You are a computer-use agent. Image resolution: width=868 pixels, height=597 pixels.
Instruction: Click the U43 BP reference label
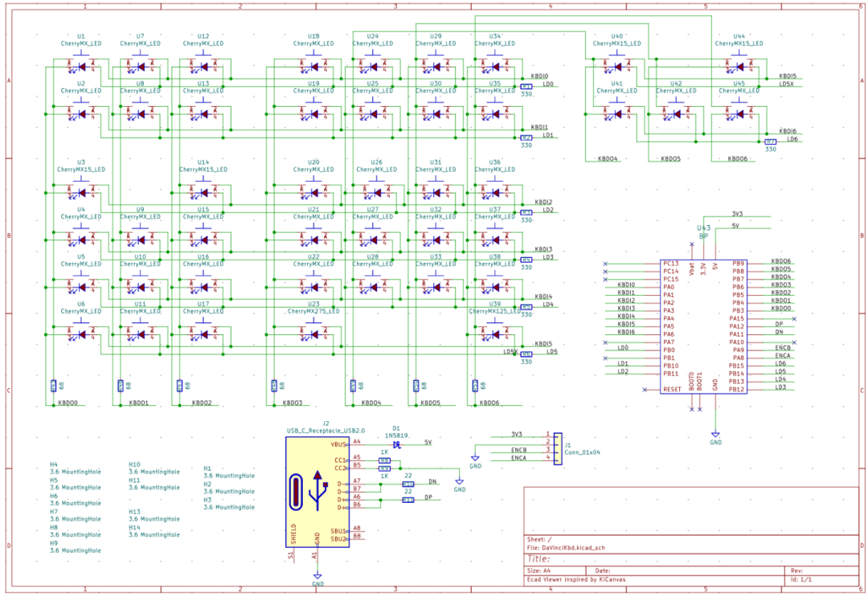[703, 232]
